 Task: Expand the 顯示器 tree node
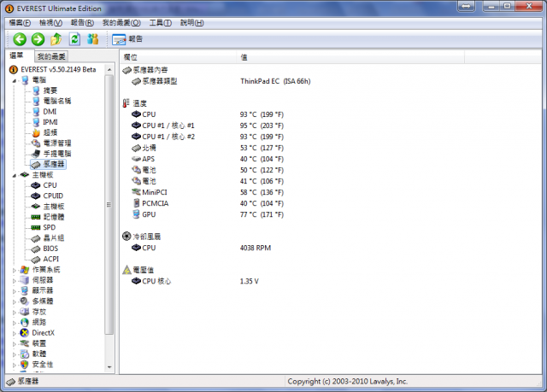tap(15, 291)
